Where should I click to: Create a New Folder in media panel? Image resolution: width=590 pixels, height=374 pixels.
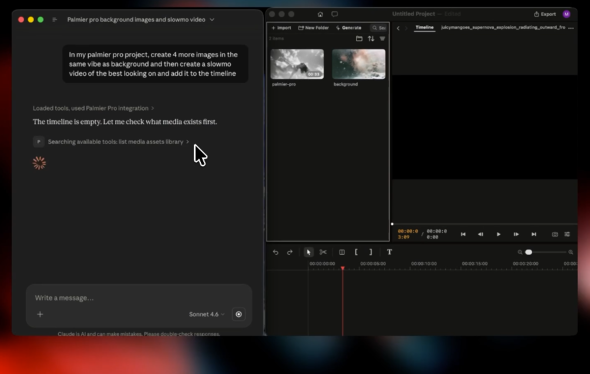tap(313, 28)
